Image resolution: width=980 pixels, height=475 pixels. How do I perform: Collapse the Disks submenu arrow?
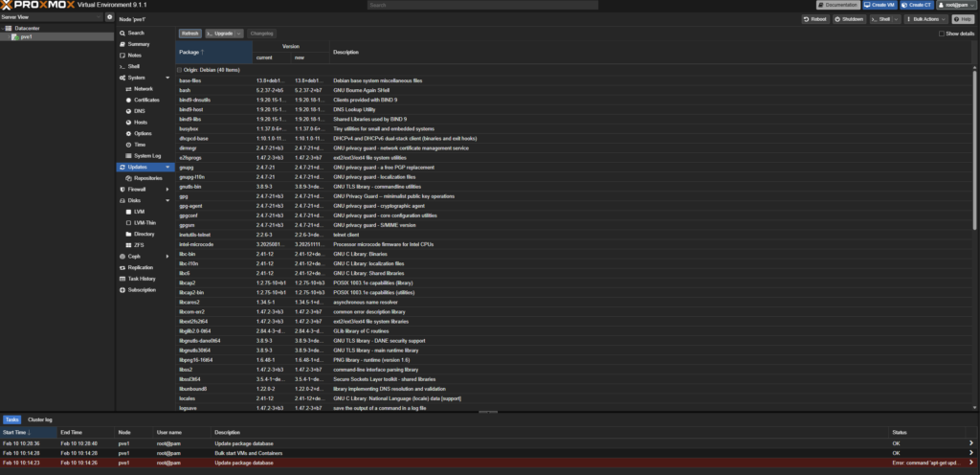click(167, 200)
